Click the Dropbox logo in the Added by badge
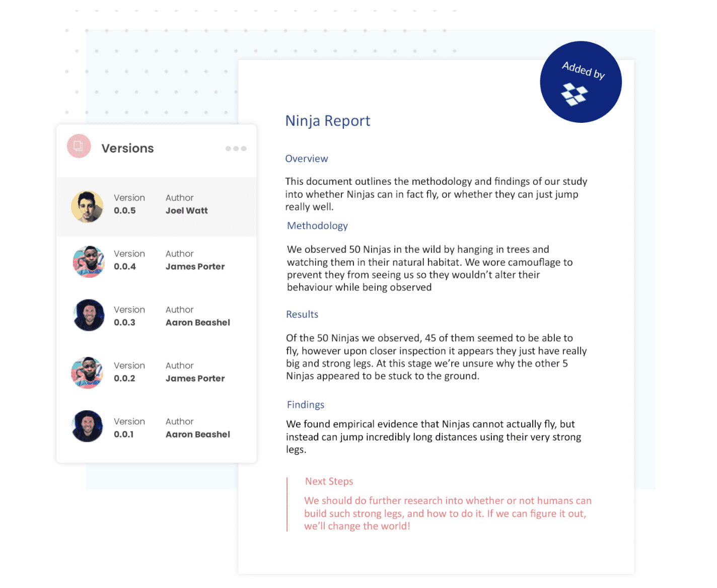This screenshot has height=588, width=717. coord(574,94)
